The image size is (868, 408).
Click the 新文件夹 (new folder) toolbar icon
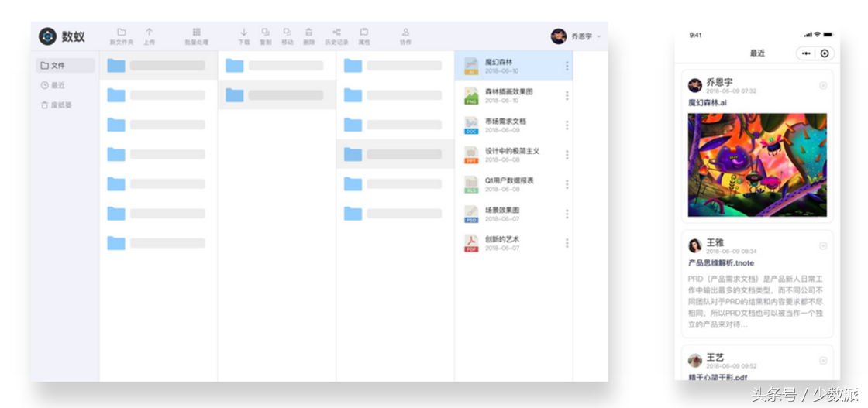(x=121, y=32)
